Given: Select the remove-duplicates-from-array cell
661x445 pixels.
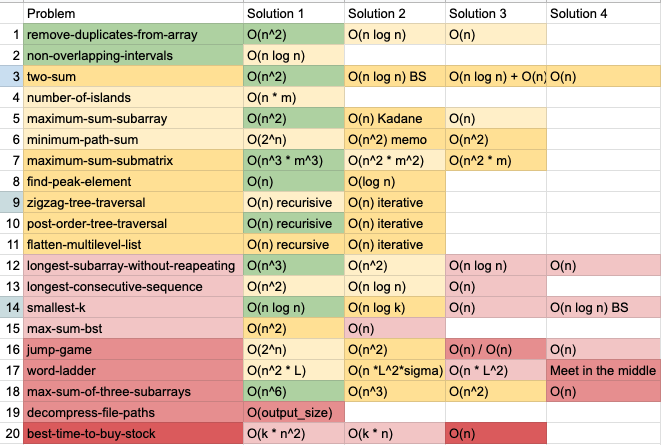Looking at the screenshot, I should pyautogui.click(x=133, y=35).
